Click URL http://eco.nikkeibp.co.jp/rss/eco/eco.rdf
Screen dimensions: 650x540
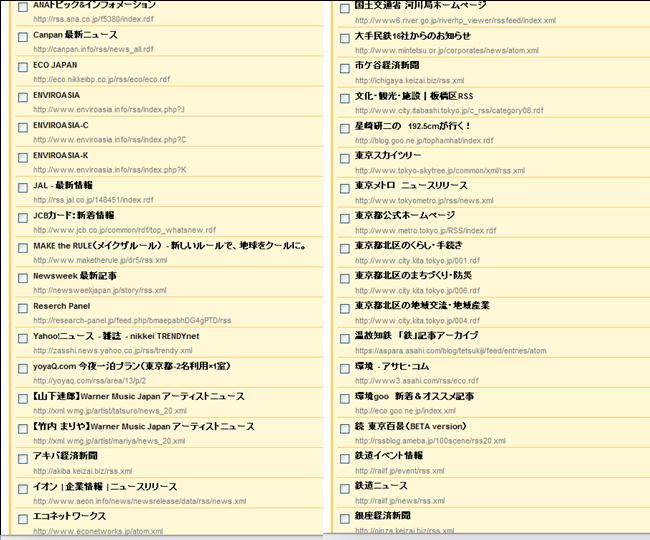point(102,79)
